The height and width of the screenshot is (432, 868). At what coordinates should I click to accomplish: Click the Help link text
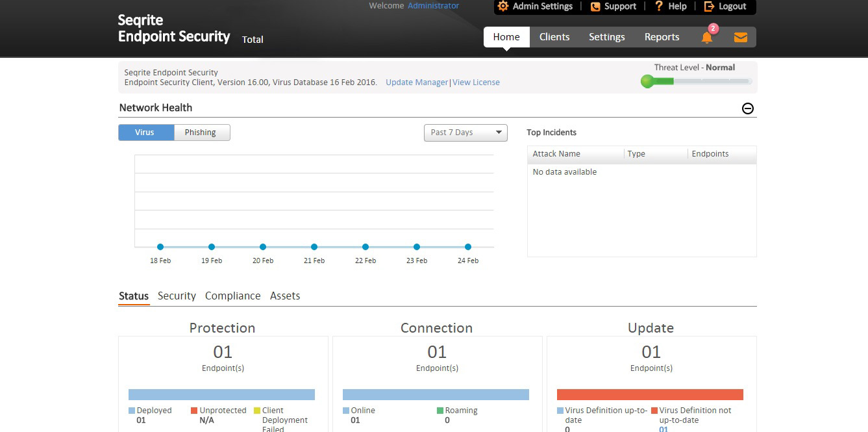tap(677, 6)
